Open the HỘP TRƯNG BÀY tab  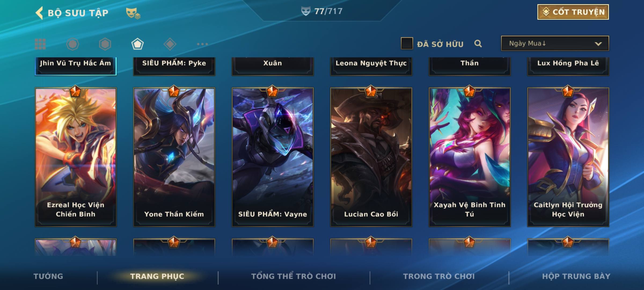click(576, 276)
